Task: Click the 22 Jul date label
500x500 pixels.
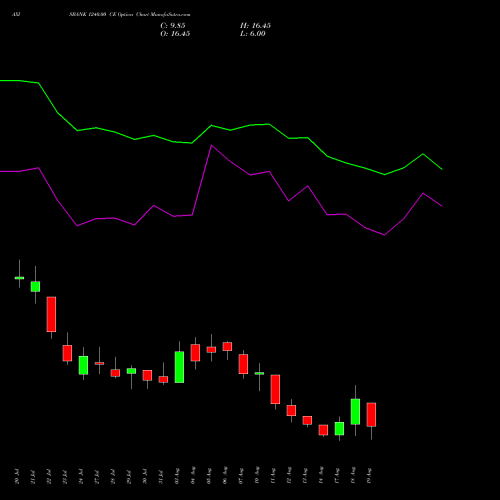Action: pyautogui.click(x=49, y=477)
